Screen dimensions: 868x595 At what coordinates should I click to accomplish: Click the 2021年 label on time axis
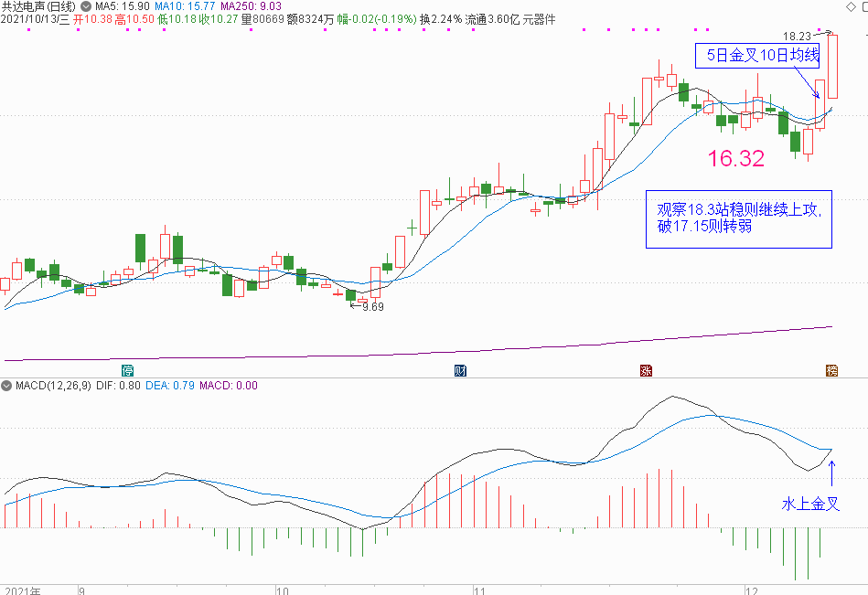(x=23, y=590)
